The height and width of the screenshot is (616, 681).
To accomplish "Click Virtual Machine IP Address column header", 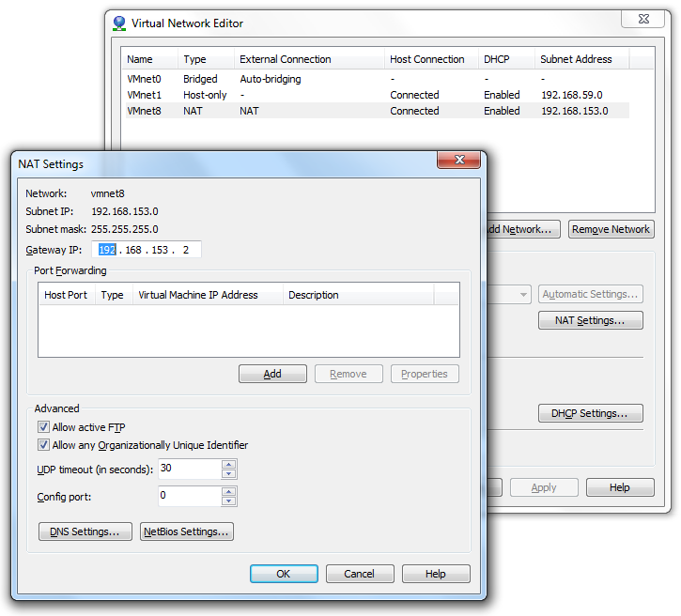I will pyautogui.click(x=208, y=295).
